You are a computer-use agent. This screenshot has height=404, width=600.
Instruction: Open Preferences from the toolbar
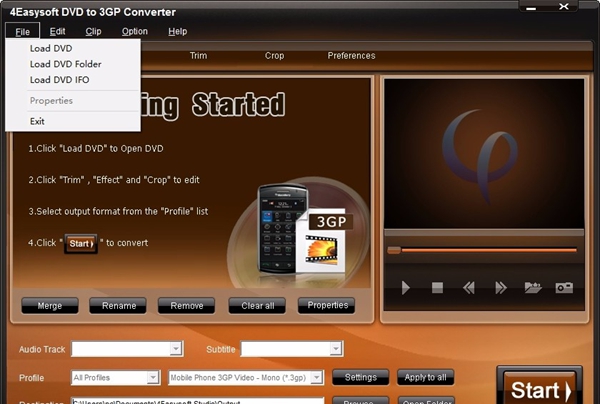tap(351, 56)
